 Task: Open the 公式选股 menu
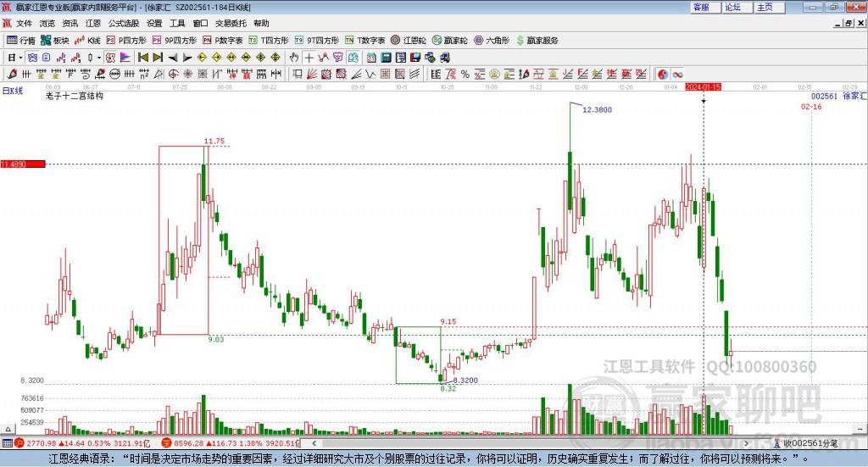coord(122,24)
